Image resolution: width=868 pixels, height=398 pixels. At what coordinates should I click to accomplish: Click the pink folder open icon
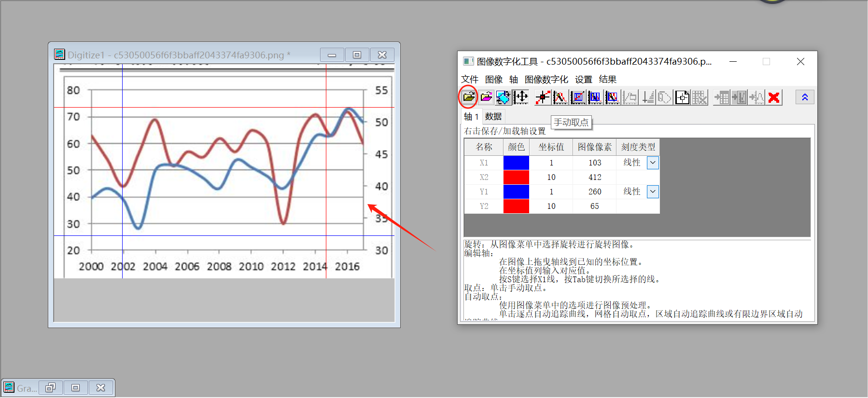(486, 97)
